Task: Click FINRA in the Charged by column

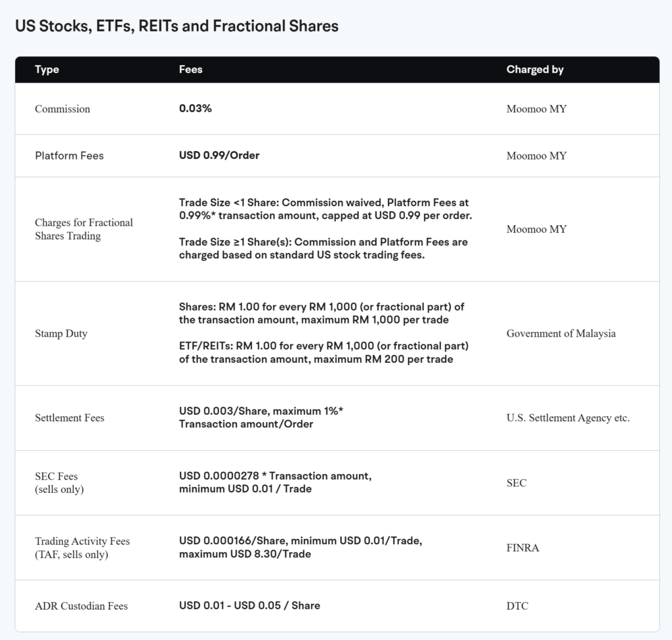Action: (523, 547)
